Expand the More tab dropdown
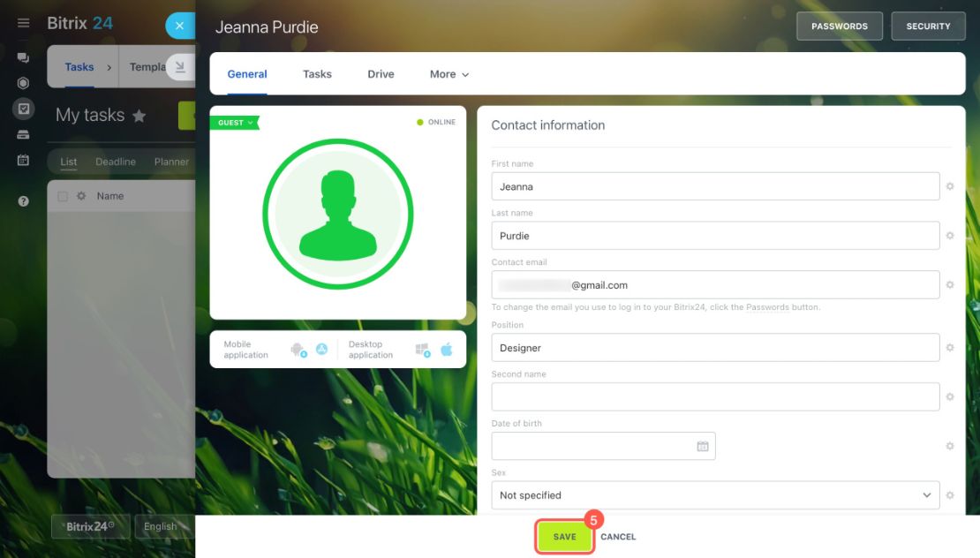This screenshot has height=558, width=980. 449,74
